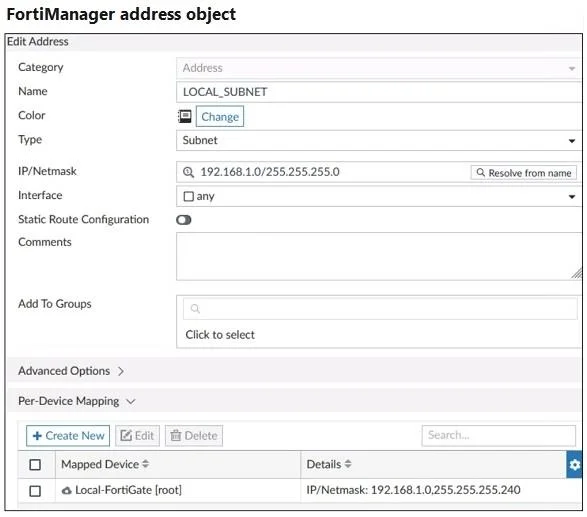
Task: Sort by Mapped Device column arrows
Action: 146,464
